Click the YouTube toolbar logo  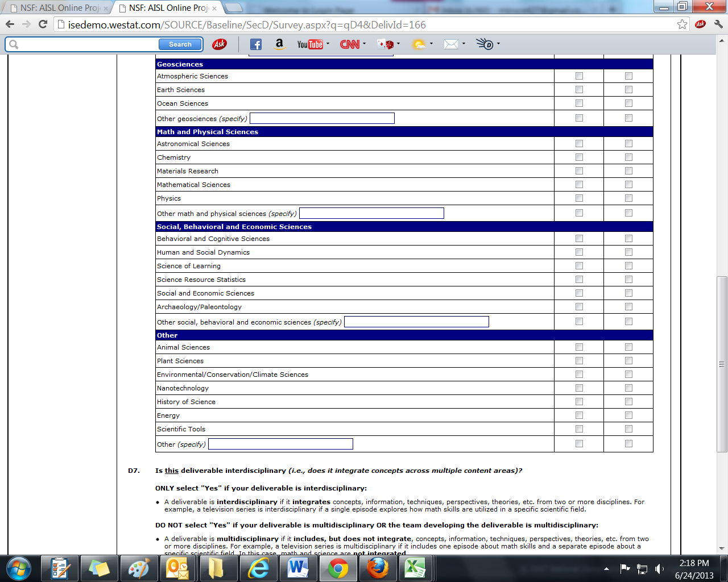[x=310, y=44]
